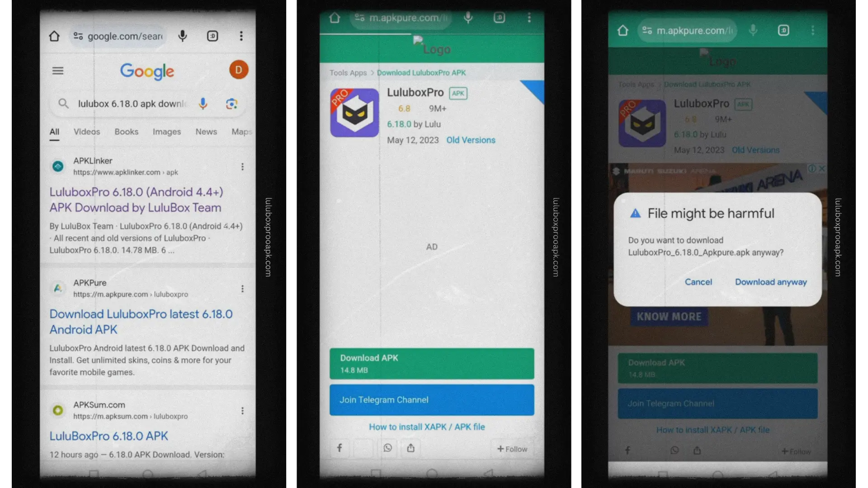The width and height of the screenshot is (868, 488).
Task: Tap the APK badge label on LuluboxPro
Action: pos(458,92)
